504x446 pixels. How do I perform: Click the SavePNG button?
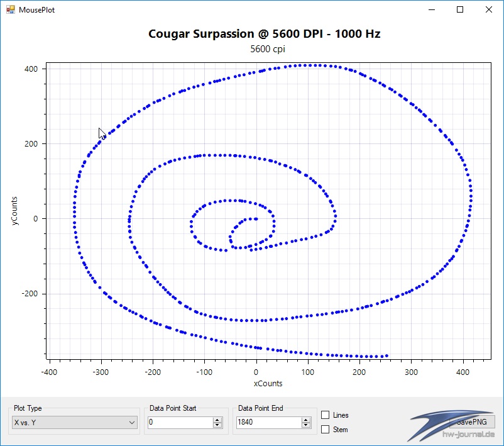472,422
